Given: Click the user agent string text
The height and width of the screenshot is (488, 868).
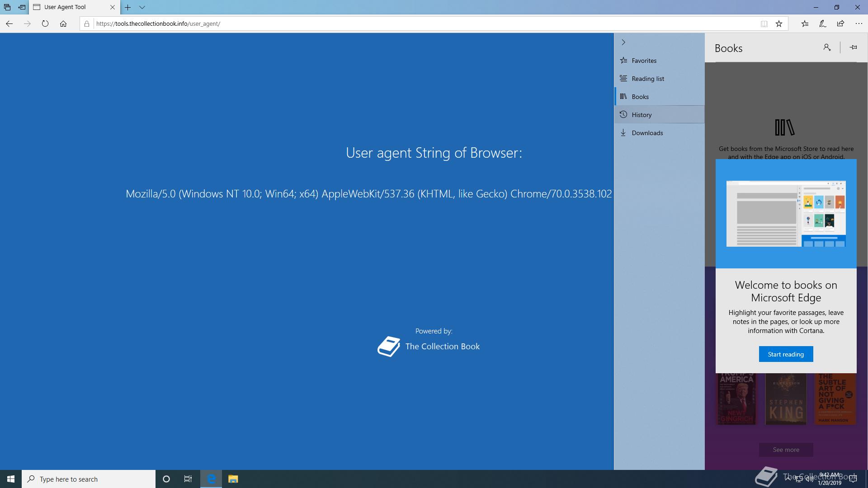Looking at the screenshot, I should coord(369,194).
